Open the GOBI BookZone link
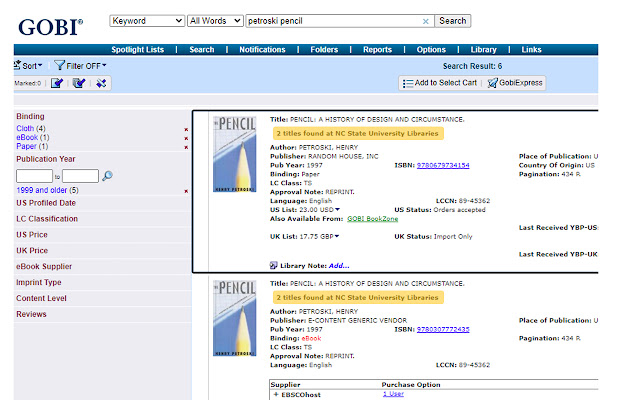Screen dimensions: 640x400 [373, 219]
